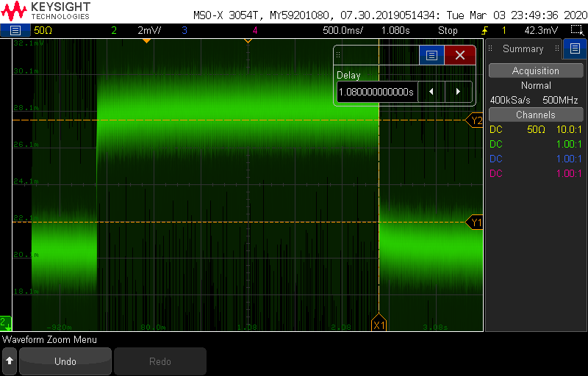Open the Delay popup's menu icon

point(431,55)
